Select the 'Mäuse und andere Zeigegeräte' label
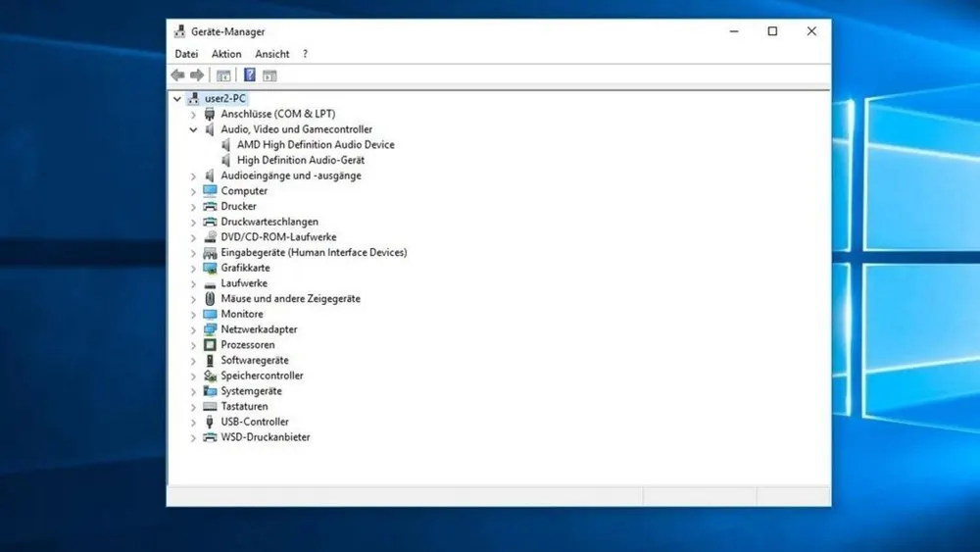Viewport: 980px width, 552px height. (x=291, y=299)
